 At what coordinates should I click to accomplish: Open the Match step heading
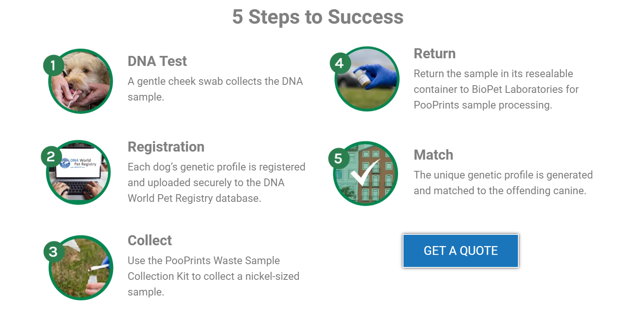point(433,155)
